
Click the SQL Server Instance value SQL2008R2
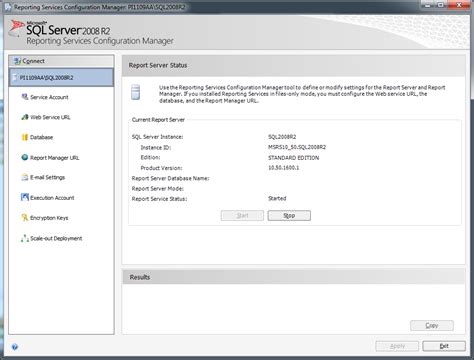(282, 137)
